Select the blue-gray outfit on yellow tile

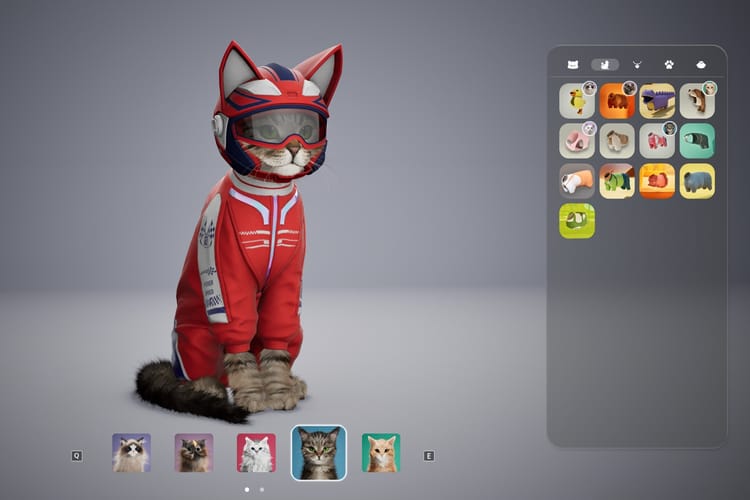click(697, 181)
